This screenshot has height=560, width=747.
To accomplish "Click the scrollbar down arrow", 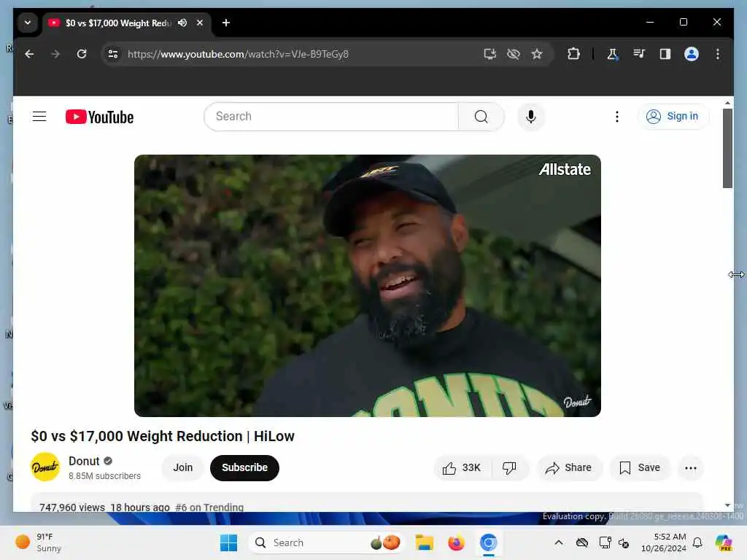I will point(727,505).
